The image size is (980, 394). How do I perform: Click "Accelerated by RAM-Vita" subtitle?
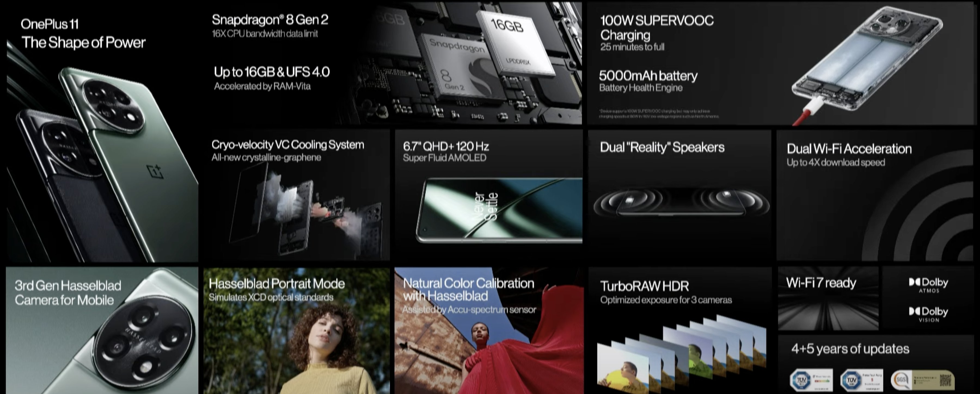[262, 86]
